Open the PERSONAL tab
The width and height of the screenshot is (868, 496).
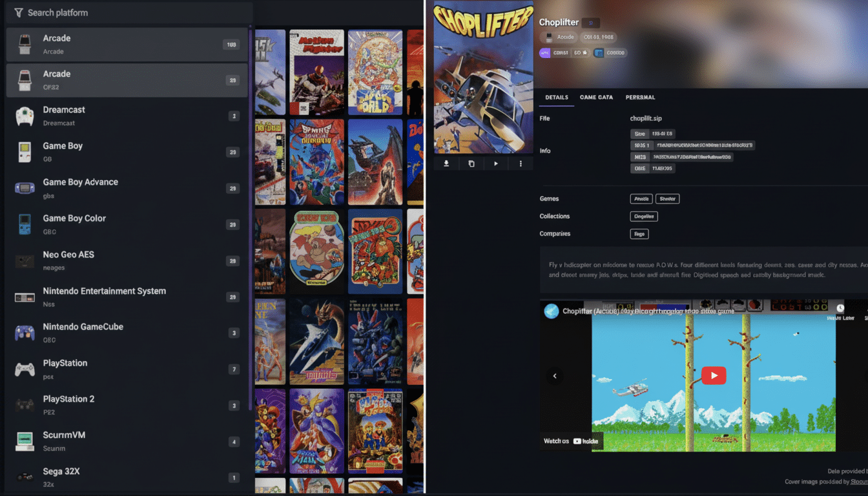(x=639, y=97)
